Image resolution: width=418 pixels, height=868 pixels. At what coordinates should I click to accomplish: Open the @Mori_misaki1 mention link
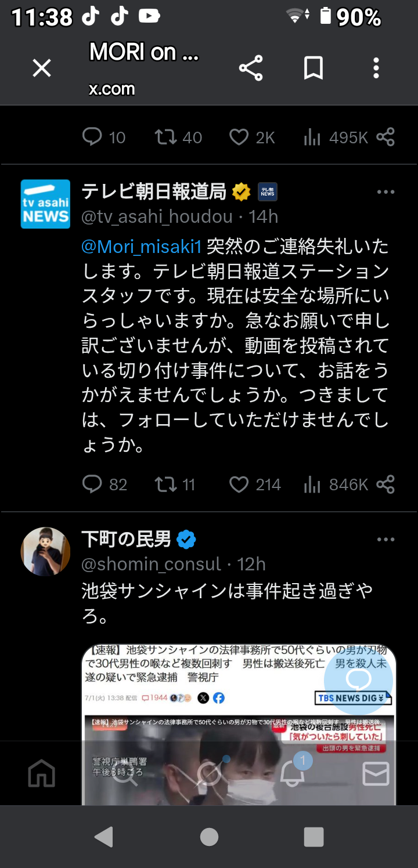141,247
